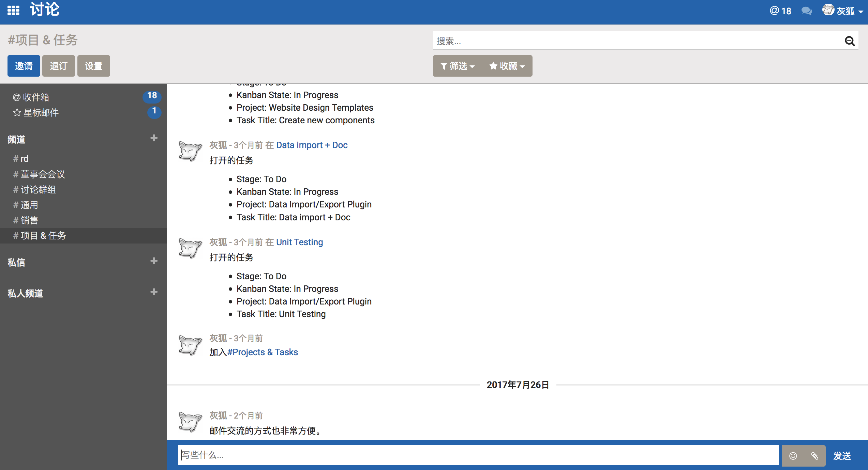Click the 写些什么 message input field

477,455
